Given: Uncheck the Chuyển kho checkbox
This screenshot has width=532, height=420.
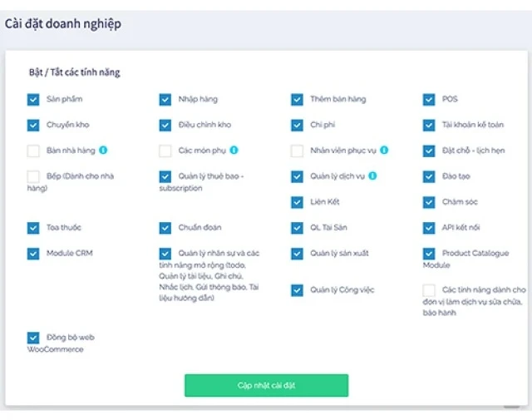Looking at the screenshot, I should 33,126.
